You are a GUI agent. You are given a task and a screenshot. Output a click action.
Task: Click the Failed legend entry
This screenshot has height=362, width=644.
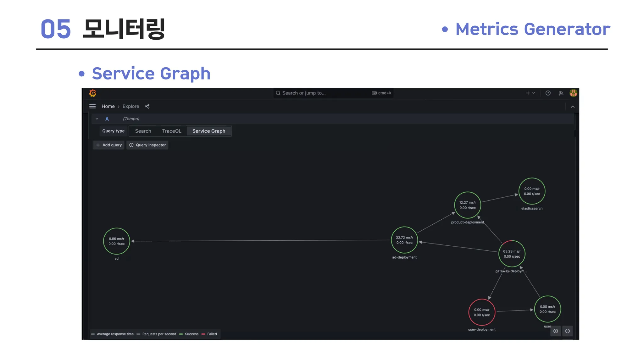pos(209,334)
